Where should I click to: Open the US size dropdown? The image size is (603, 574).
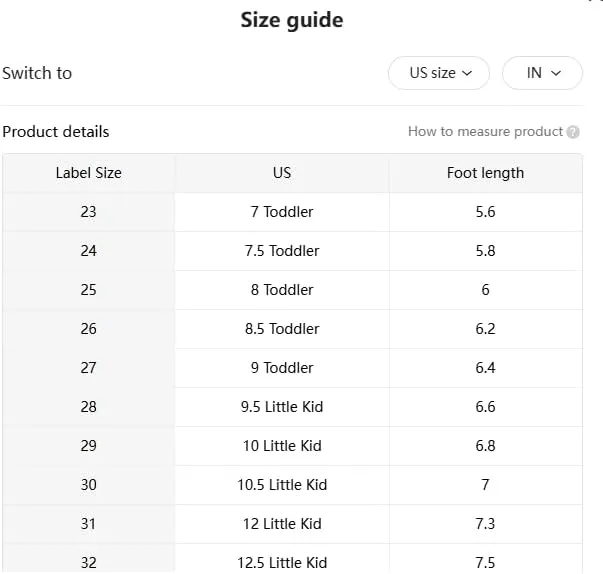click(439, 73)
